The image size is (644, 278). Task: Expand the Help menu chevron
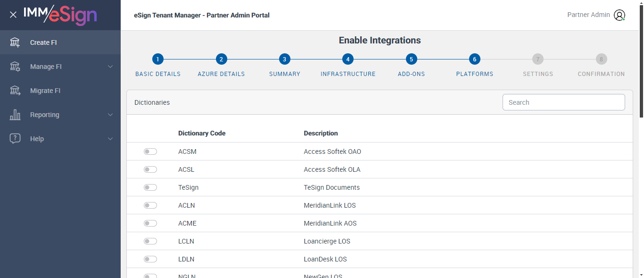pyautogui.click(x=110, y=139)
